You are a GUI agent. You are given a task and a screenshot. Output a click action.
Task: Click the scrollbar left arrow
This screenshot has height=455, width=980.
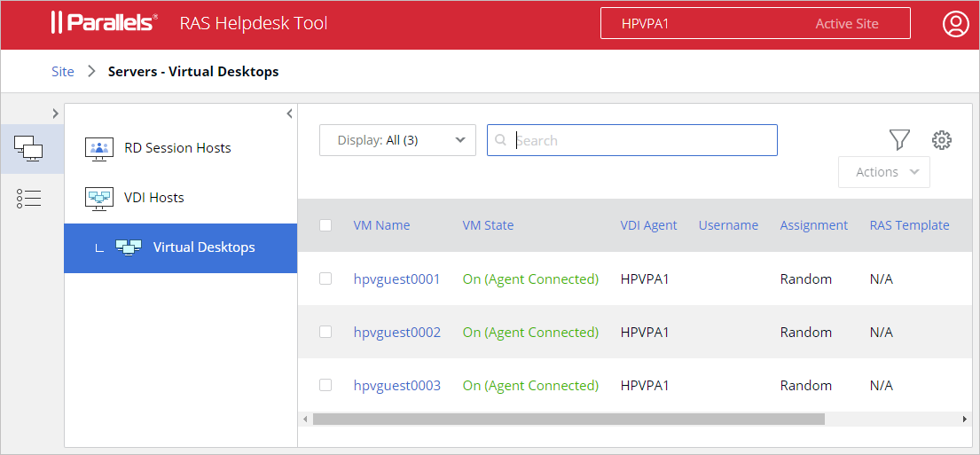(x=305, y=419)
